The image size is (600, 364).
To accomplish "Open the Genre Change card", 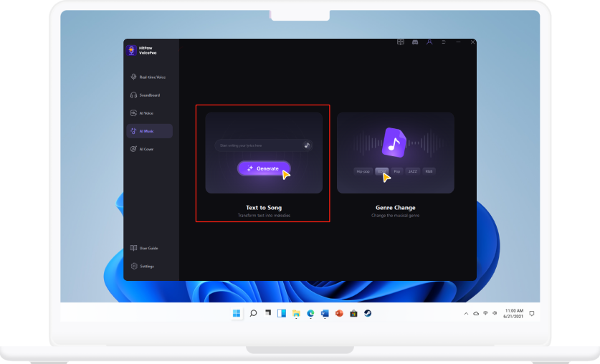I will click(395, 153).
